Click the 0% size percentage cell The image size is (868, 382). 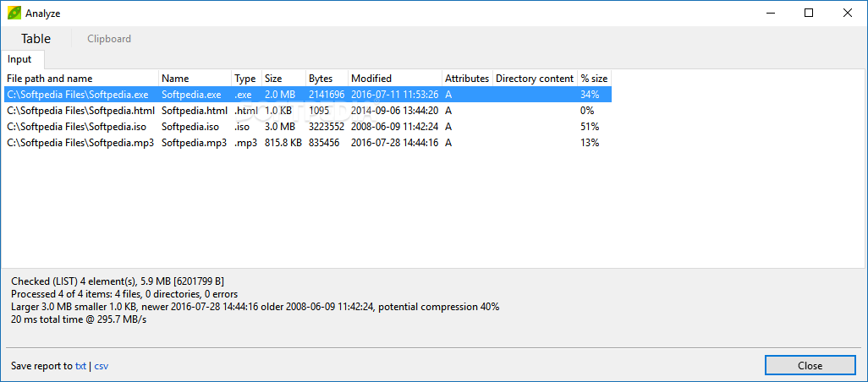[x=587, y=111]
